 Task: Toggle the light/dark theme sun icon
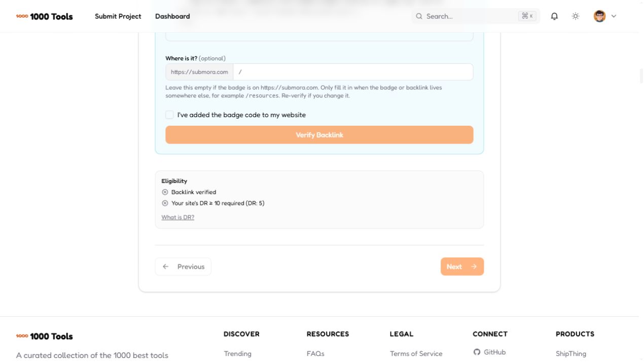click(576, 16)
